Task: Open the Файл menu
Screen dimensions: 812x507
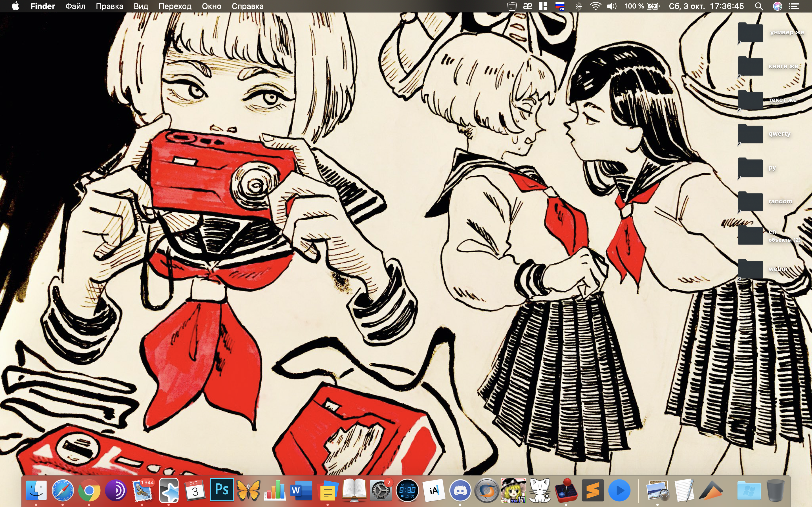Action: 75,6
